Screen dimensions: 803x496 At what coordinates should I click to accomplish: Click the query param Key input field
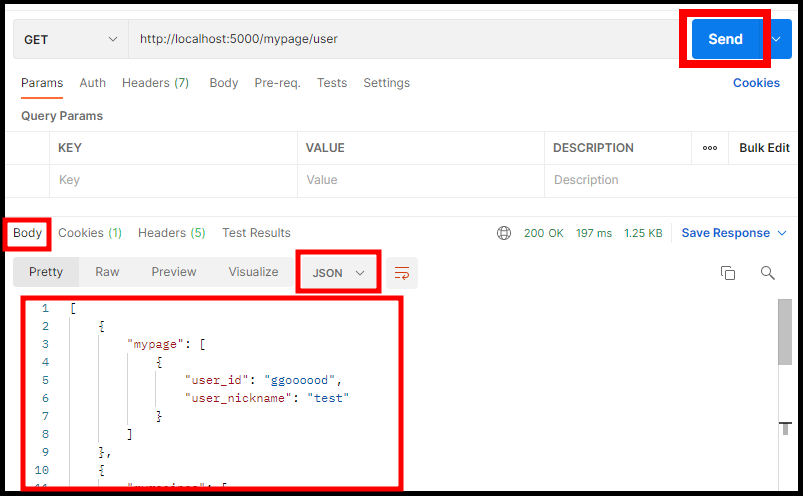[174, 180]
